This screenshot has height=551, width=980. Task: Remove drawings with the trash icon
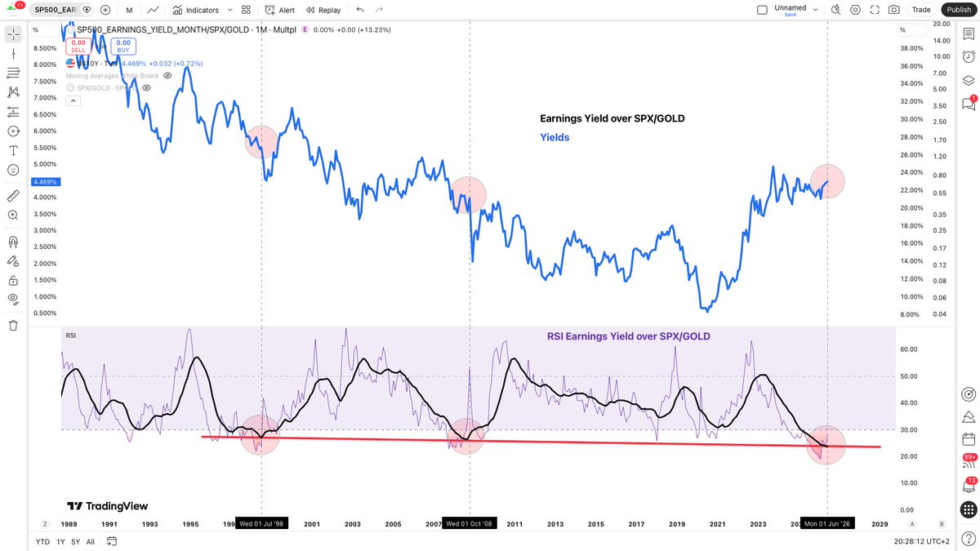13,326
